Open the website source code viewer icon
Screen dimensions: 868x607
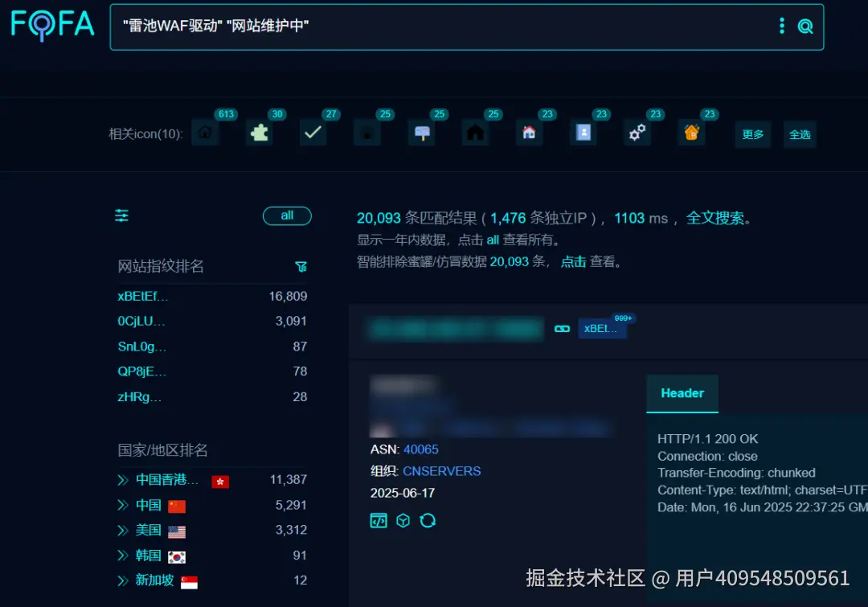(x=379, y=520)
